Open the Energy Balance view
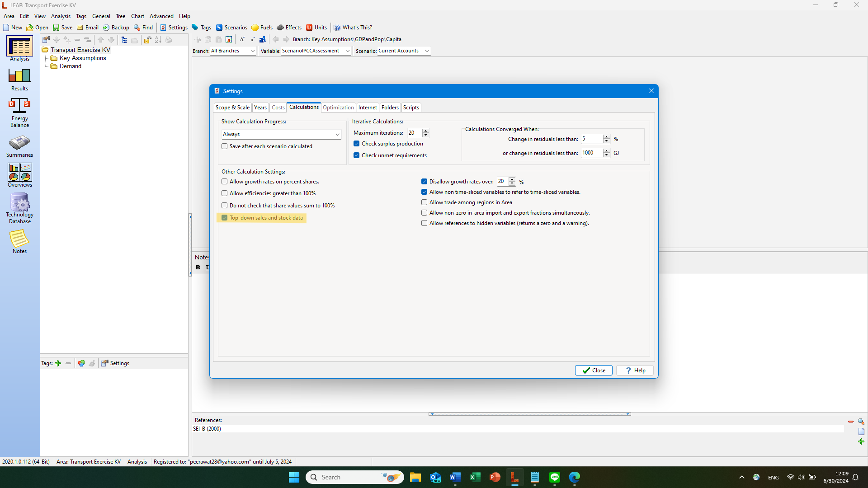This screenshot has height=488, width=868. click(19, 112)
